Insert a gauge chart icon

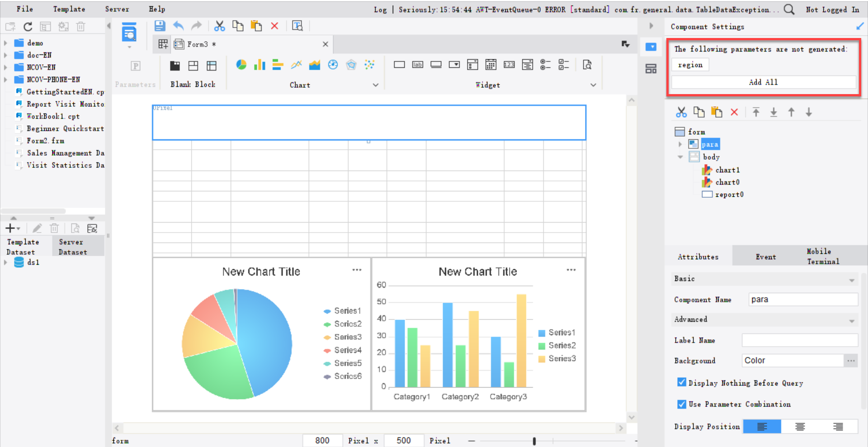point(333,65)
